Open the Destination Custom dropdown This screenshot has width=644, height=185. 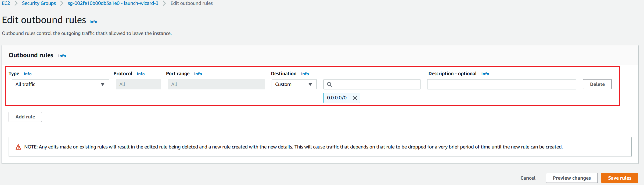click(x=294, y=84)
